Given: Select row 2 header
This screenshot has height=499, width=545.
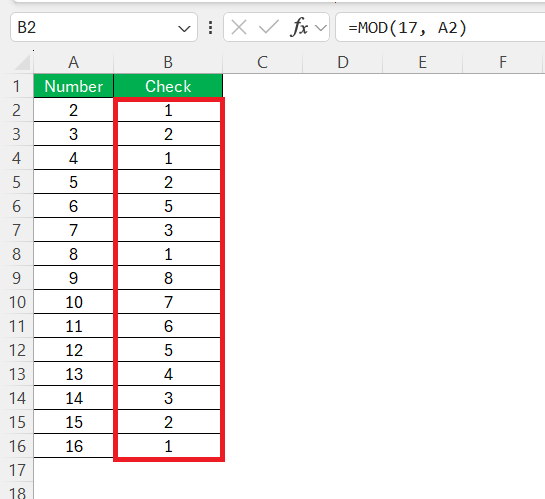Looking at the screenshot, I should click(x=17, y=110).
